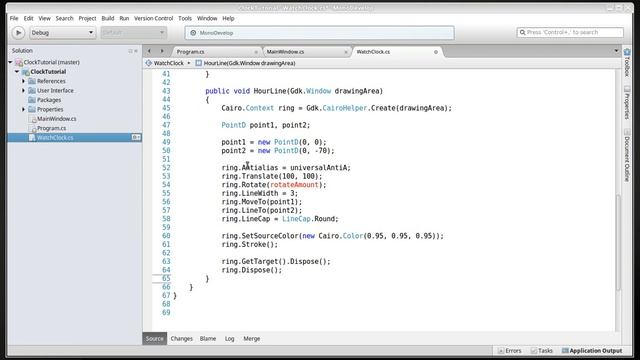640x360 pixels.
Task: Run the project with the play button
Action: coord(18,33)
